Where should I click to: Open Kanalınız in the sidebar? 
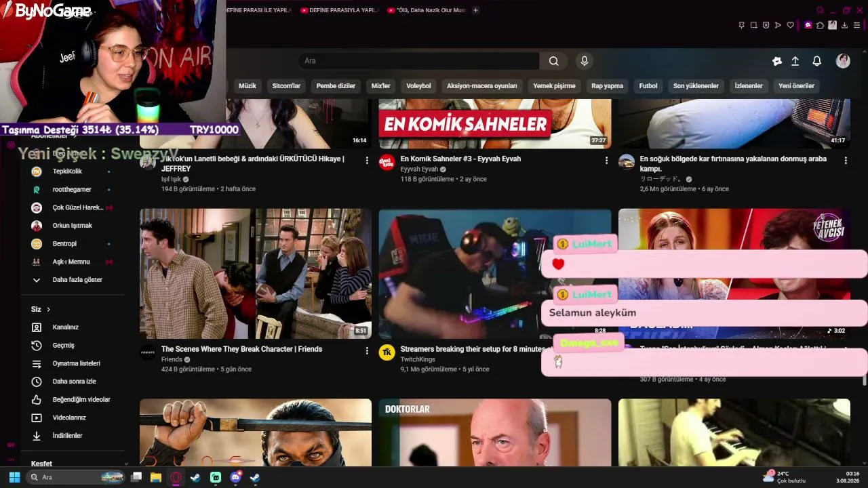tap(66, 327)
